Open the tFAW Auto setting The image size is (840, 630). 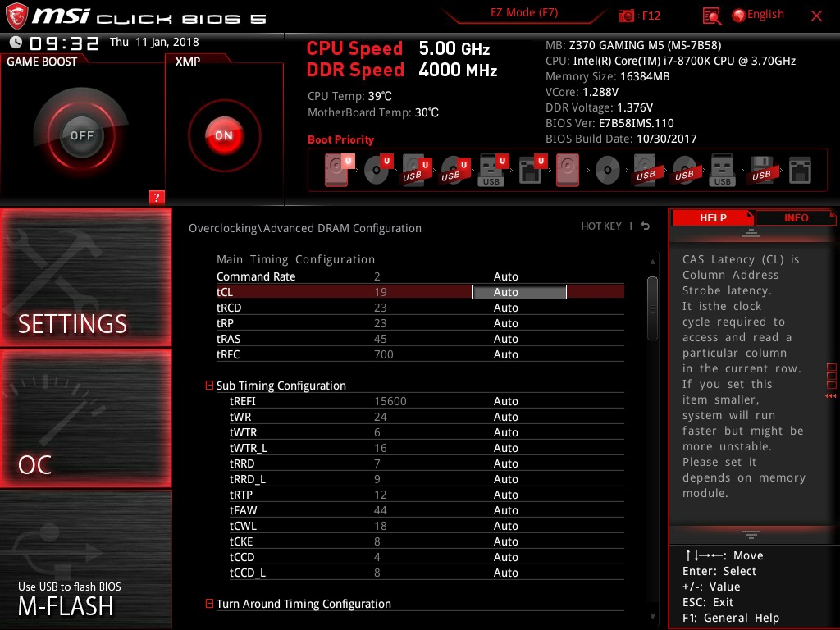(505, 510)
